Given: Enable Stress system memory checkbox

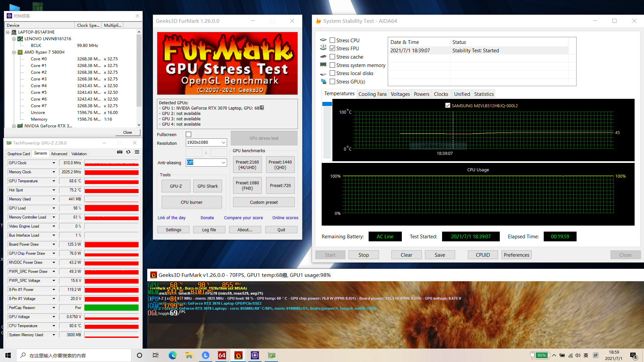Looking at the screenshot, I should [332, 65].
